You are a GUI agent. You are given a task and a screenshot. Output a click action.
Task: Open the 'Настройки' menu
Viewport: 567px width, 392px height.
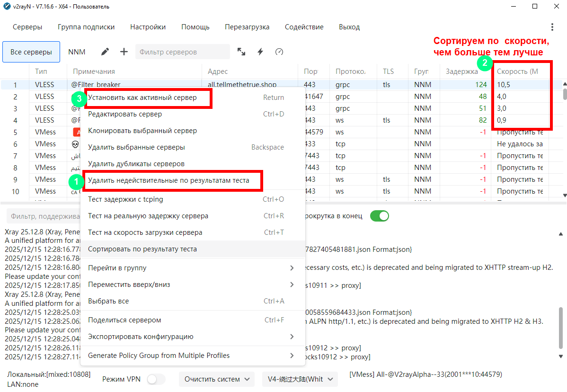click(x=148, y=27)
